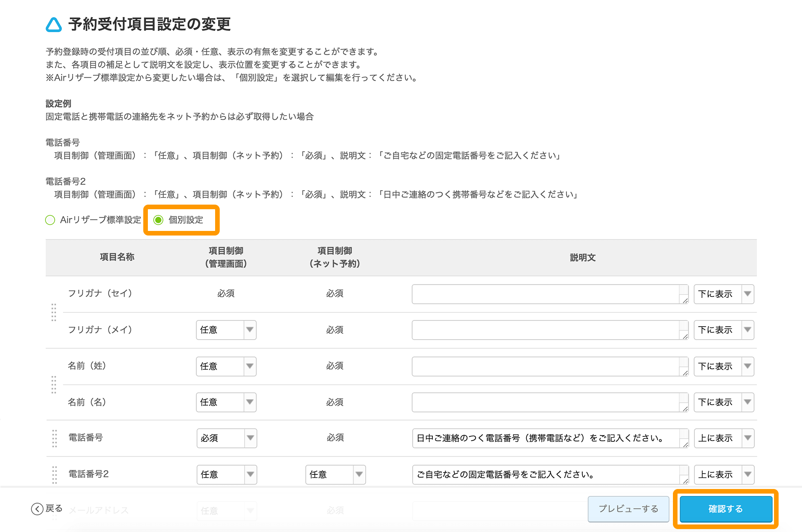The image size is (802, 532).
Task: Click drag handle beside フリガナ rows
Action: 53,312
